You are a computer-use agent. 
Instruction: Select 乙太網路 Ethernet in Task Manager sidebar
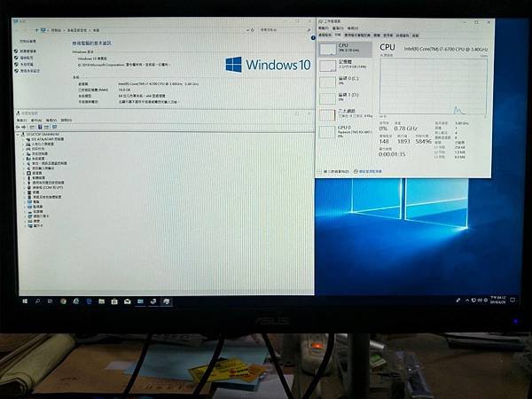(x=346, y=114)
